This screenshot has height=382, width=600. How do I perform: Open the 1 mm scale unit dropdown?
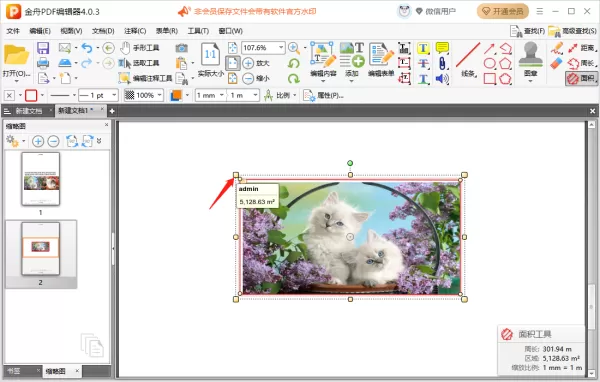(x=222, y=95)
